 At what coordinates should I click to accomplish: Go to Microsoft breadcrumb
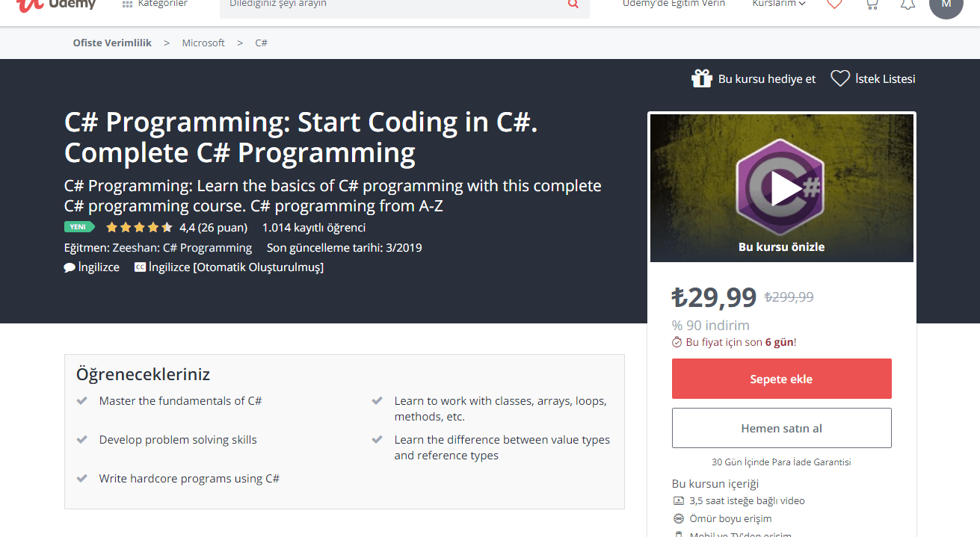[x=203, y=43]
